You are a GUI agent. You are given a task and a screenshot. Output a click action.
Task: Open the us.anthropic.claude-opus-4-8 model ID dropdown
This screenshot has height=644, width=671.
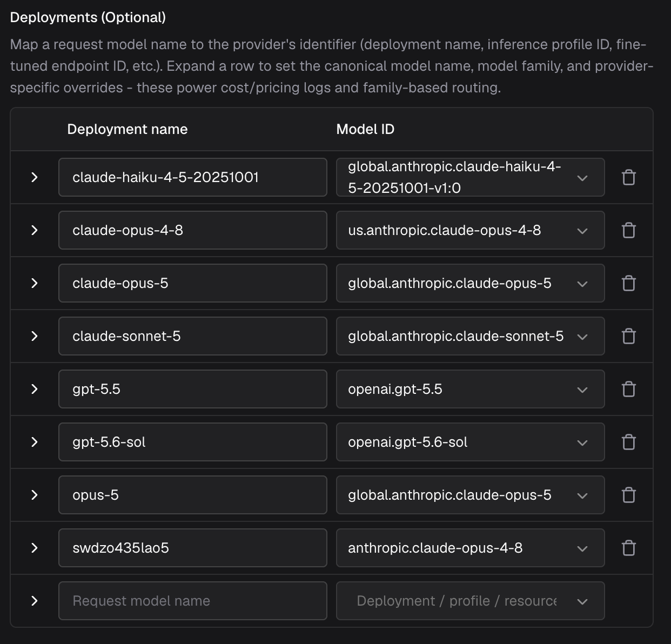[x=470, y=230]
